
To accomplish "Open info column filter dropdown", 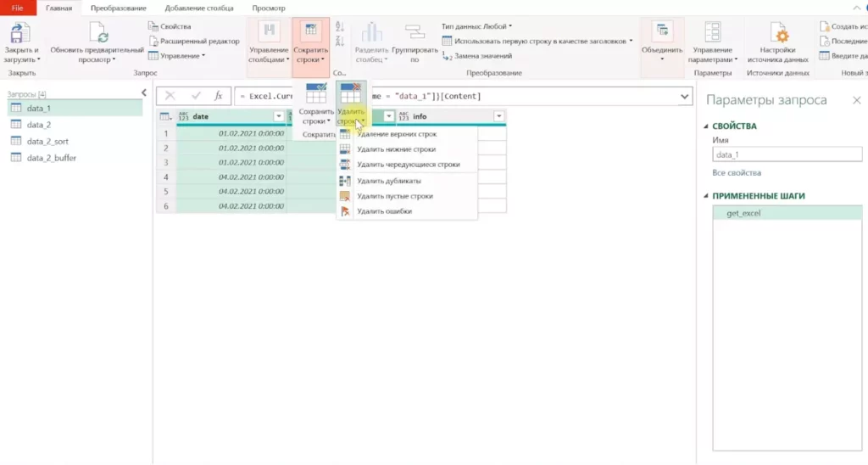I will (498, 116).
